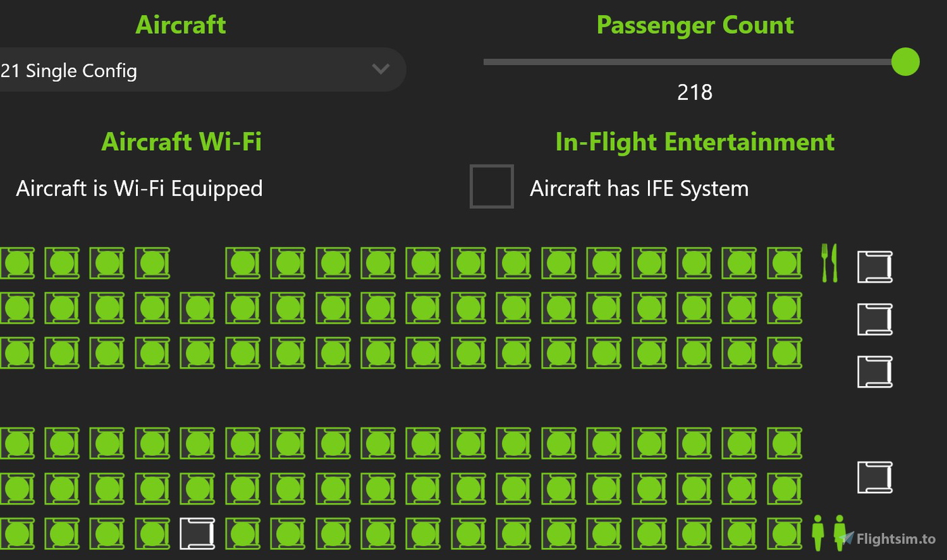
Task: Select the Aircraft Wi-Fi section heading
Action: [x=181, y=142]
